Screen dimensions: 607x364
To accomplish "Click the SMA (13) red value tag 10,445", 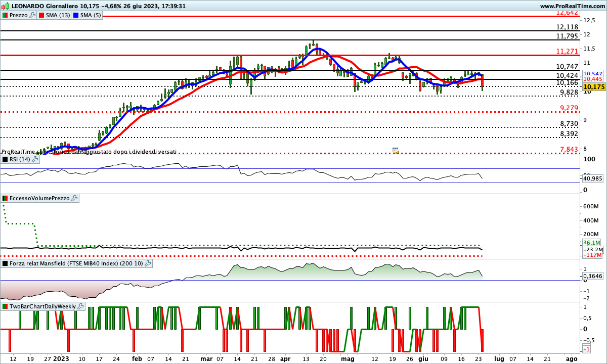I will pos(593,79).
